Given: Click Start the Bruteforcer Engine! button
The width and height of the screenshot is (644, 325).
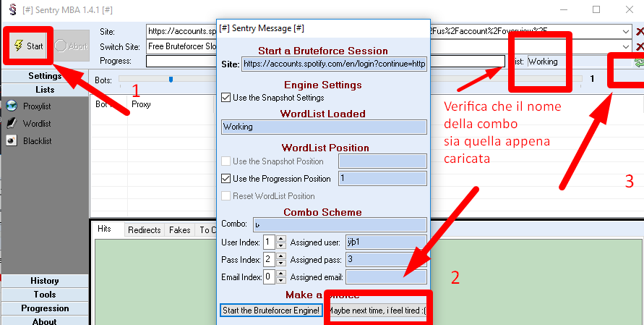Looking at the screenshot, I should 271,311.
